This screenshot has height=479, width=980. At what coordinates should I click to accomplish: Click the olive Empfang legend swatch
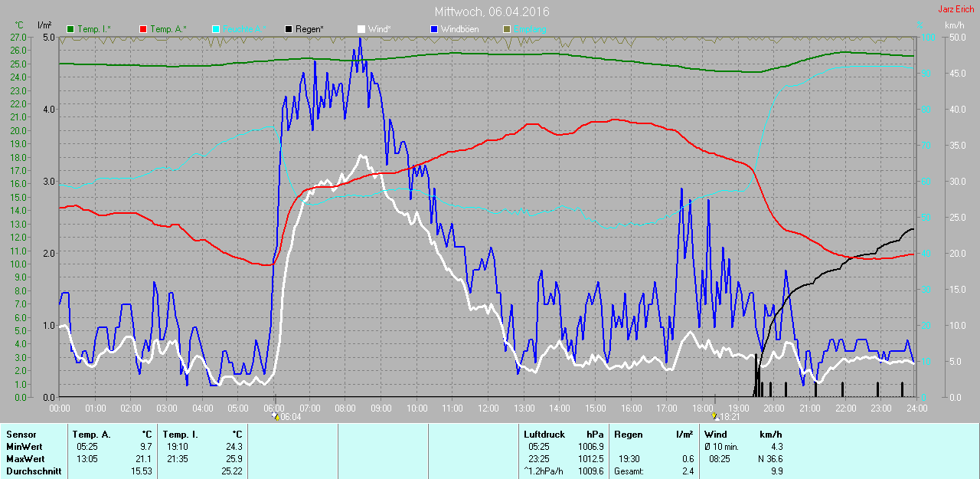(x=507, y=29)
